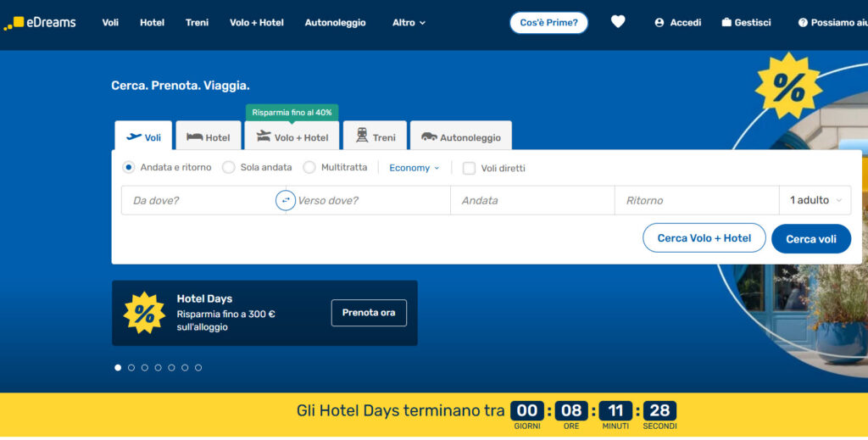The image size is (868, 440).
Task: Swap origin and destination with the arrows icon
Action: tap(286, 200)
